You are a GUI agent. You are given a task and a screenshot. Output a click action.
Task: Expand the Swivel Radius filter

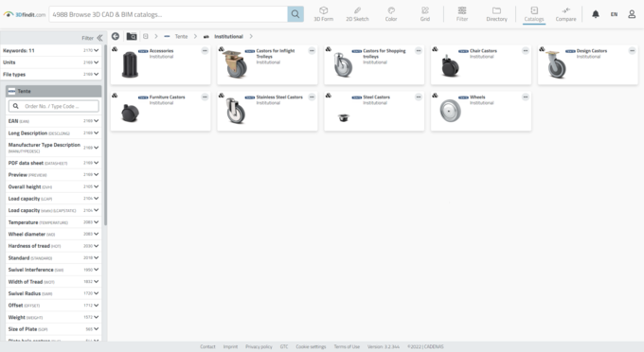click(x=53, y=293)
